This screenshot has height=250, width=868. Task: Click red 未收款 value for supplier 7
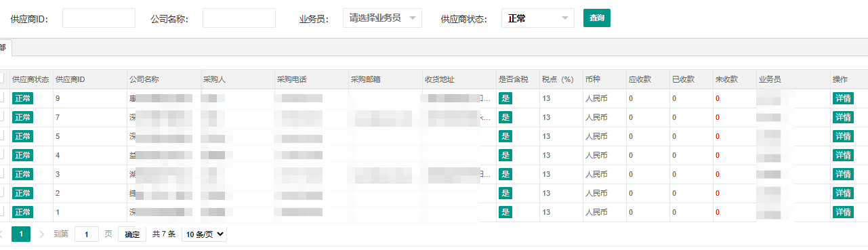point(718,117)
